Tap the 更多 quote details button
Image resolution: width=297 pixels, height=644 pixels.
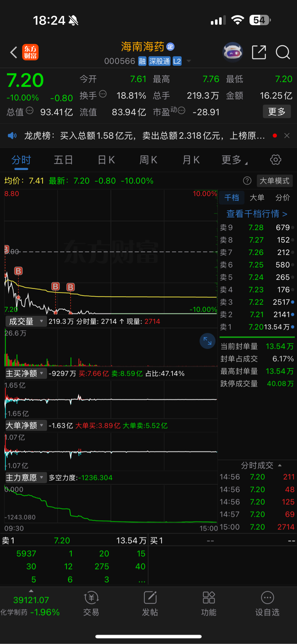277,112
